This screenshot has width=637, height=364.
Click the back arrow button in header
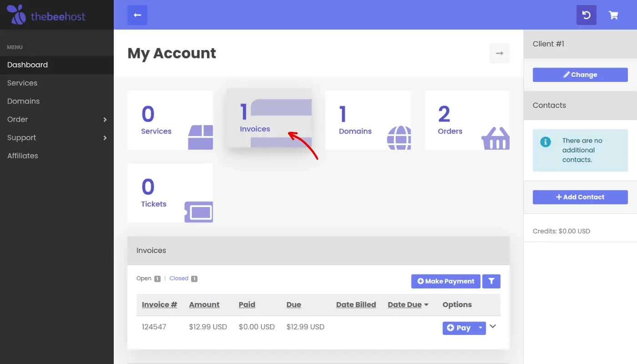click(137, 15)
